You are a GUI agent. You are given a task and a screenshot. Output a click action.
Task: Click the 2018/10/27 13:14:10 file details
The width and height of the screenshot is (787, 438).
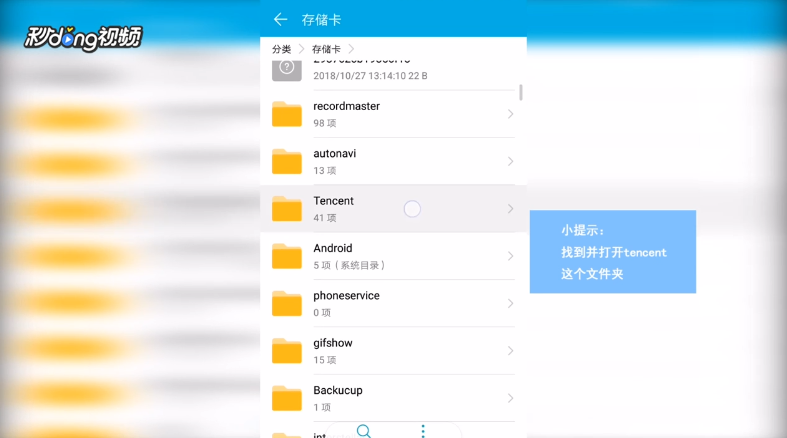click(x=370, y=76)
